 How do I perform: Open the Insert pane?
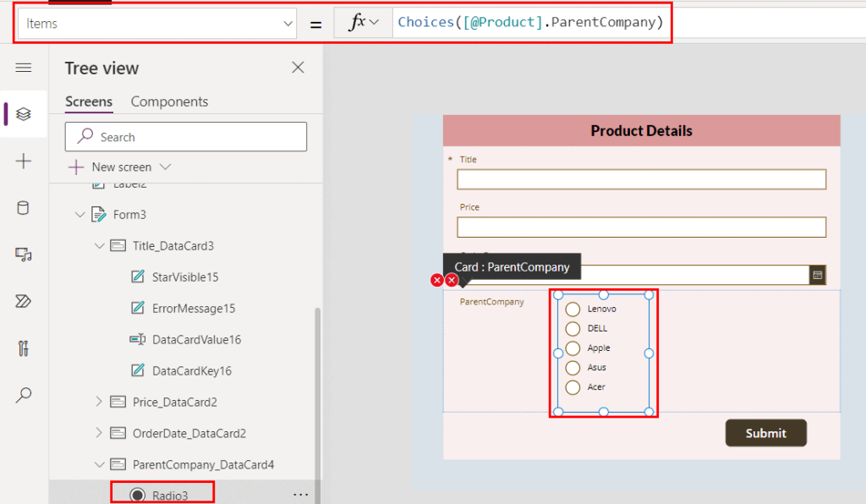(23, 161)
